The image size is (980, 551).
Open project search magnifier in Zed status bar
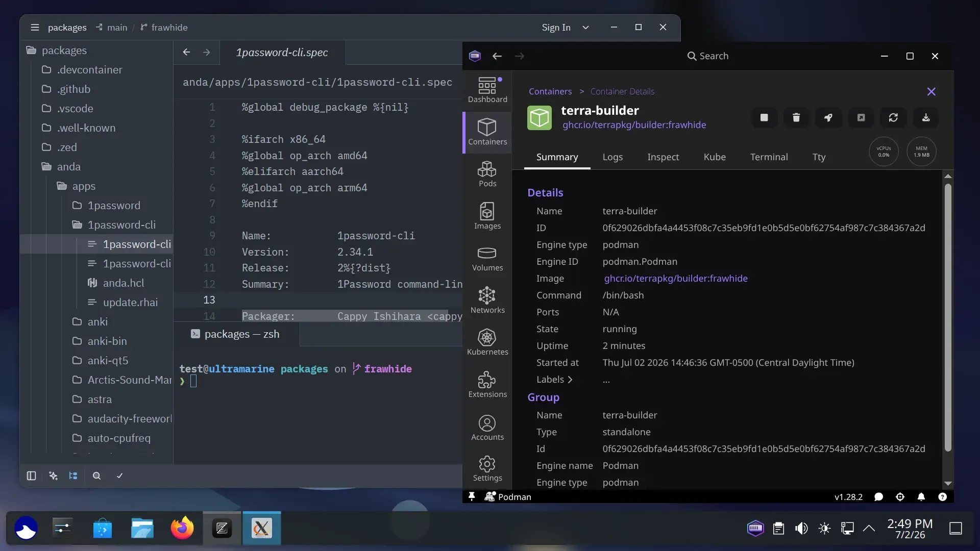coord(96,475)
